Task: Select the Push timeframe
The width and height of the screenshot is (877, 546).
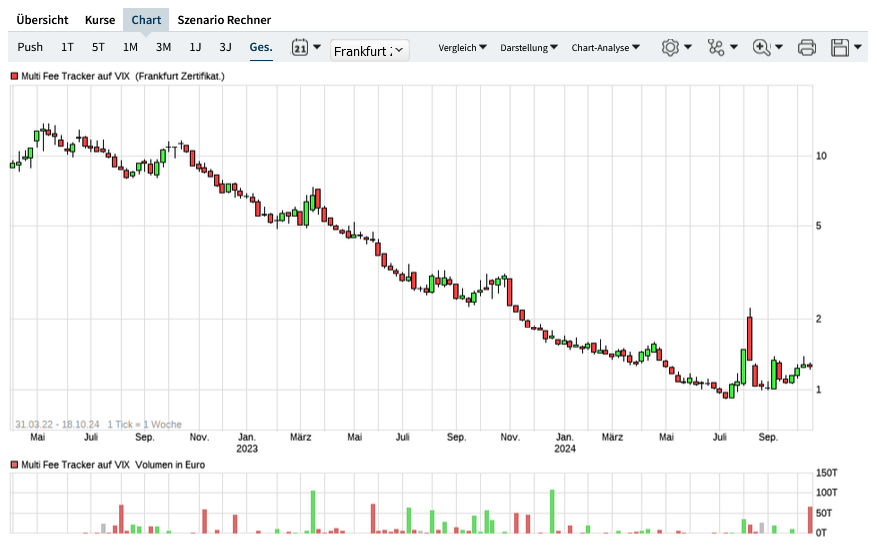Action: click(30, 47)
